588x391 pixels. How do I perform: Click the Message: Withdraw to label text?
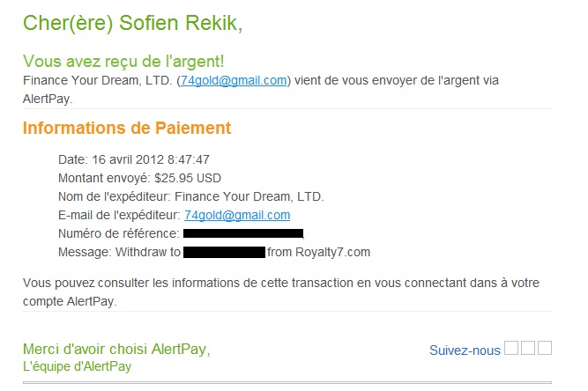[x=119, y=252]
